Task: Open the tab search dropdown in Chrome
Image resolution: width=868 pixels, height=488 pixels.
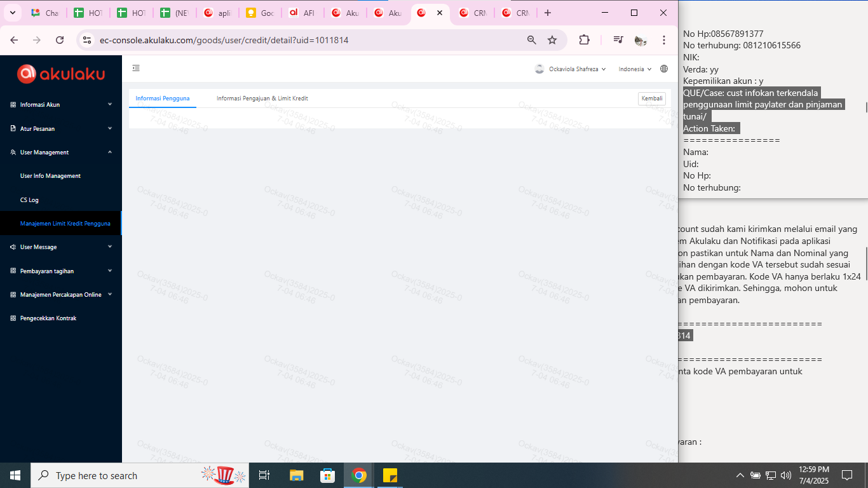Action: 12,13
